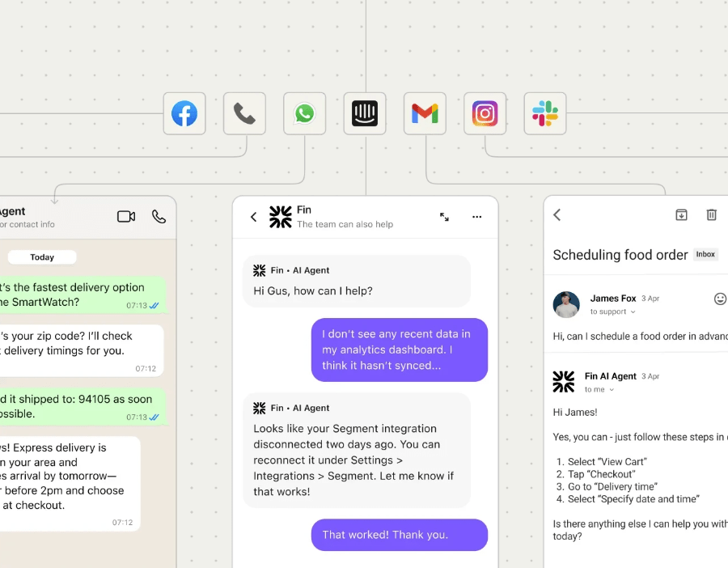Image resolution: width=728 pixels, height=568 pixels.
Task: Add emoji reaction to James Fox email
Action: (720, 299)
